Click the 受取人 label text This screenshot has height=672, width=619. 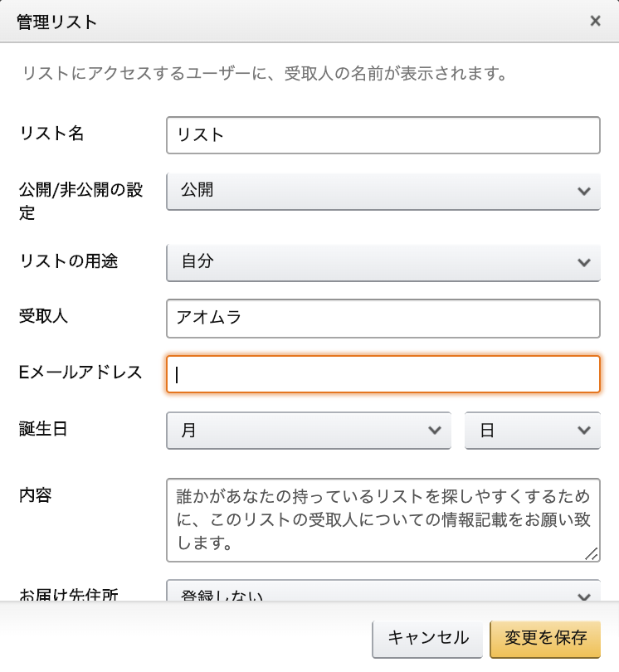pos(43,316)
